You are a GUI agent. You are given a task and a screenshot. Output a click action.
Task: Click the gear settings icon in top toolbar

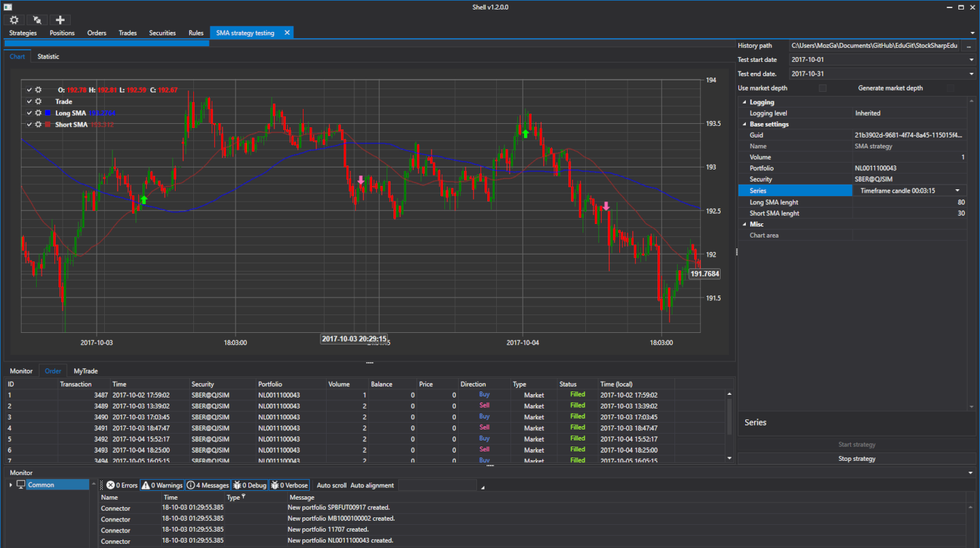click(x=14, y=20)
